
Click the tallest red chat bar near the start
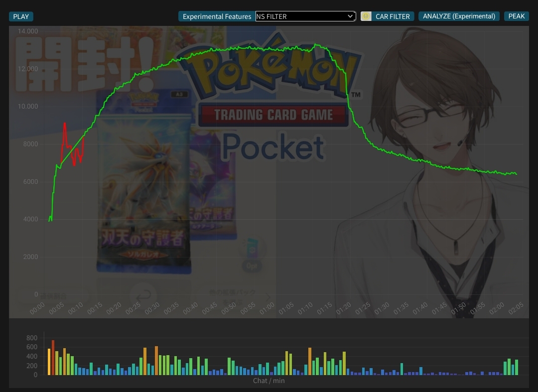[x=53, y=357]
